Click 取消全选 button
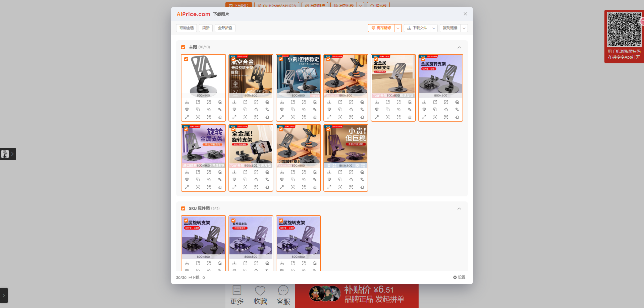 tap(186, 28)
